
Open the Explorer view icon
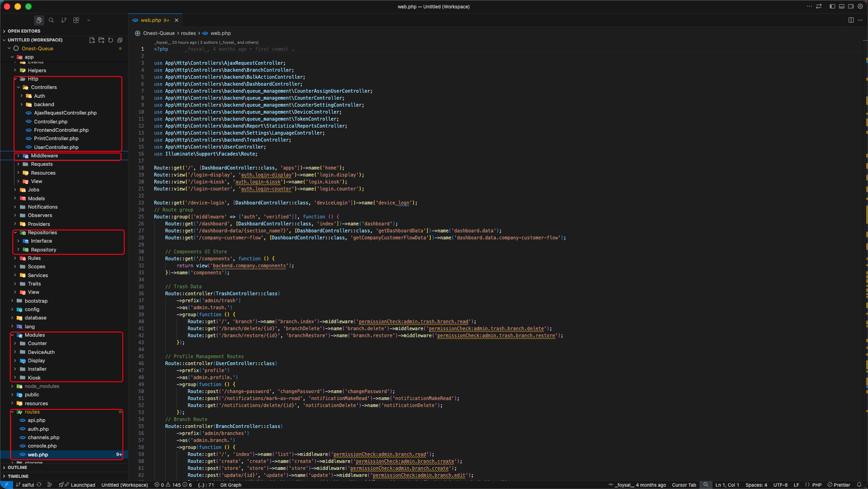pos(39,20)
